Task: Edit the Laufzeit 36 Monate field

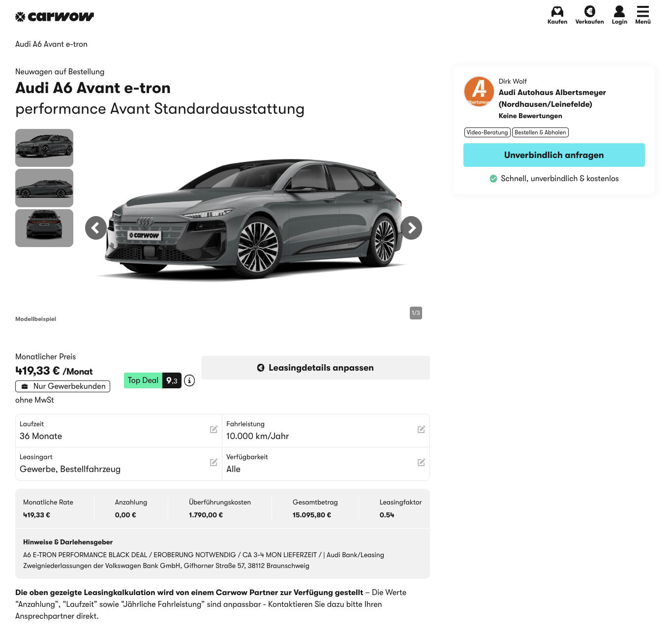Action: coord(214,430)
